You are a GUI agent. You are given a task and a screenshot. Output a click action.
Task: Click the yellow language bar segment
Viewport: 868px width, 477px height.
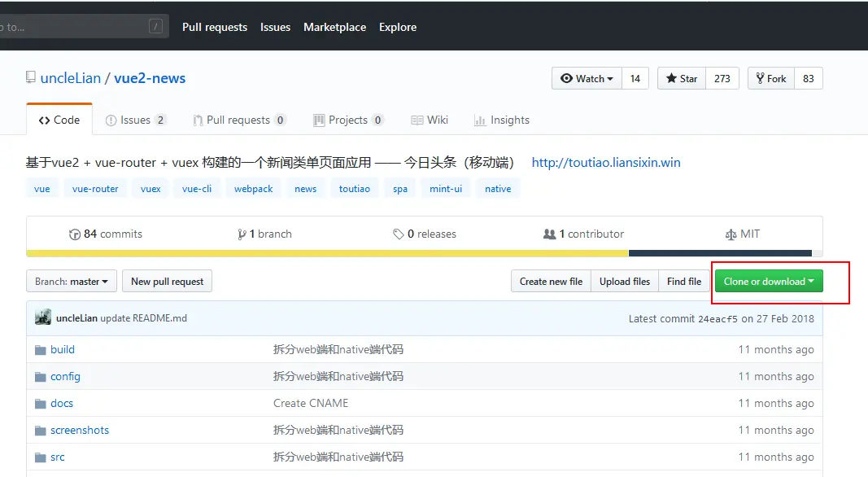point(327,253)
